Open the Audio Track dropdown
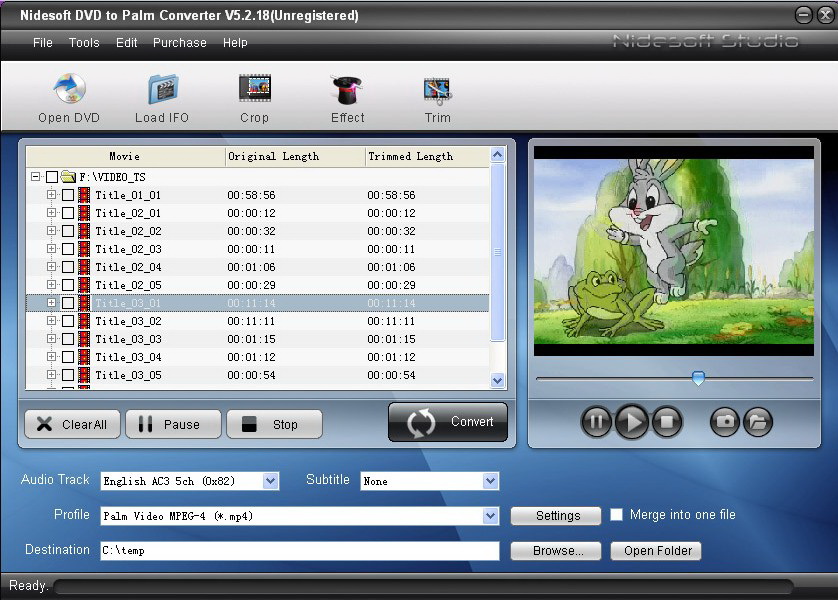838x600 pixels. tap(270, 481)
